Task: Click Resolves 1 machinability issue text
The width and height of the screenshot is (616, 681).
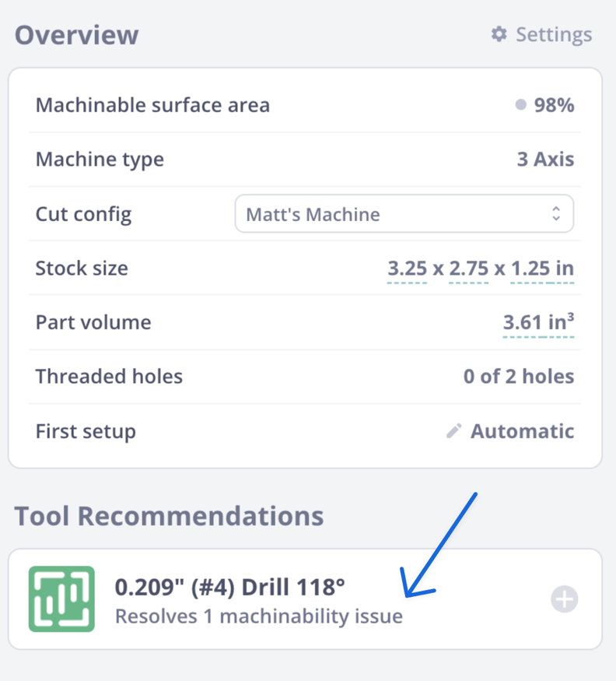Action: [x=259, y=616]
